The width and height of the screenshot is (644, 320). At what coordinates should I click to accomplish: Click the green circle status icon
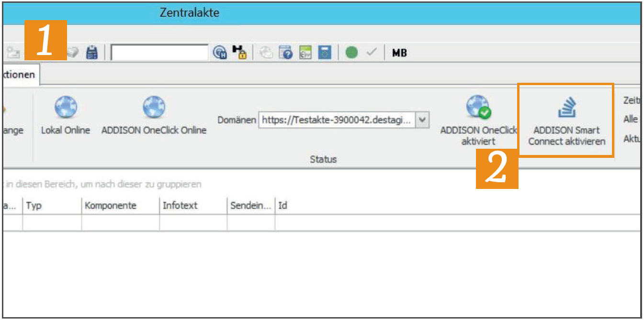[352, 53]
